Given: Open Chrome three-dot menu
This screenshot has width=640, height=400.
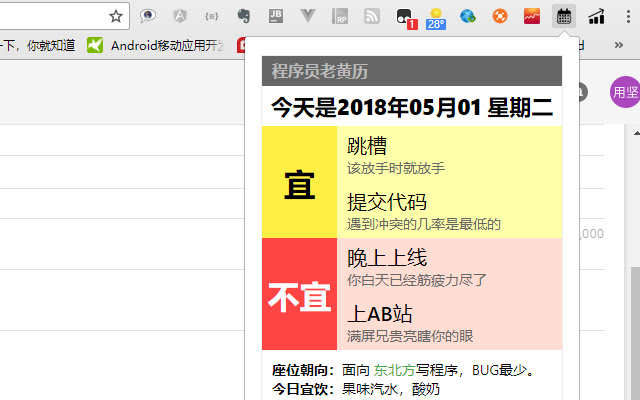Looking at the screenshot, I should pyautogui.click(x=628, y=16).
